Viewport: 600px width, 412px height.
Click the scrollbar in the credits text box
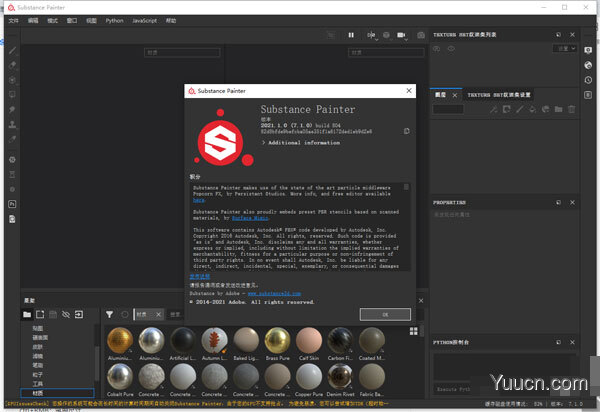click(406, 187)
